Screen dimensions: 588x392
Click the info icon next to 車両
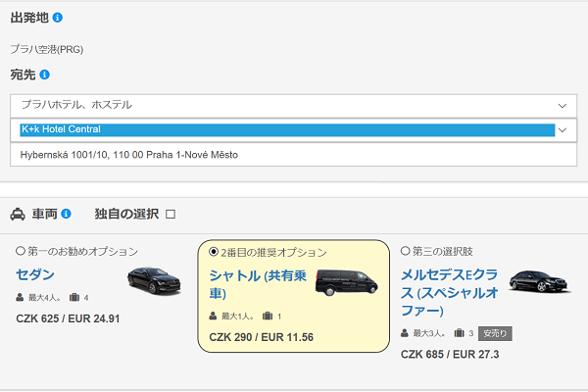(66, 214)
